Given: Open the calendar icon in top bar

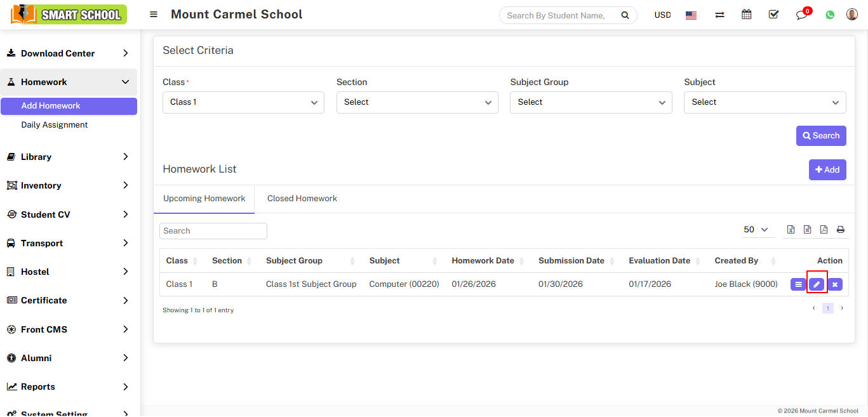Looking at the screenshot, I should pos(747,15).
